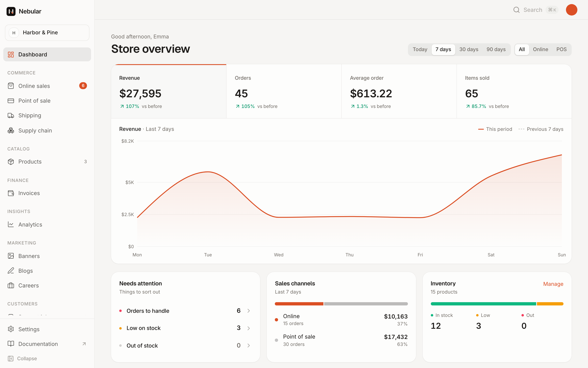Select the 7 days time range
This screenshot has height=368, width=588.
pos(443,49)
